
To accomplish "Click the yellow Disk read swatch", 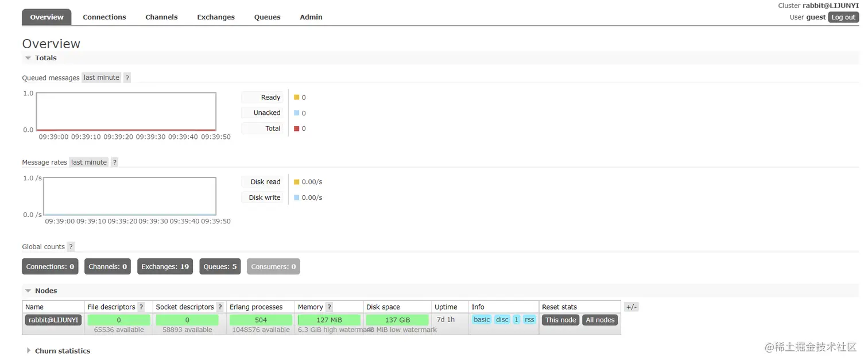I will pos(297,182).
